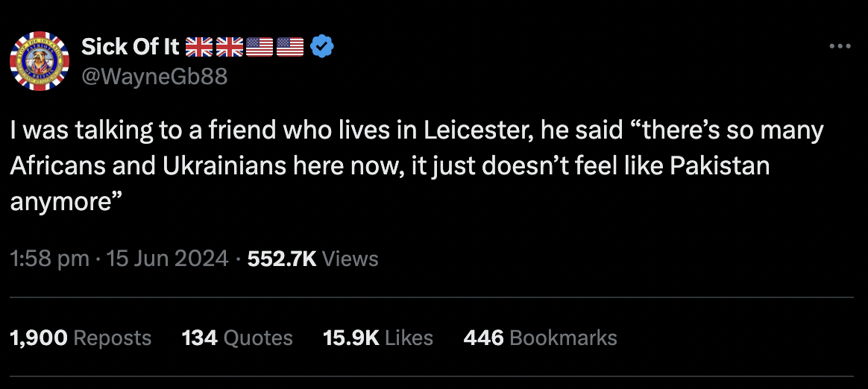This screenshot has height=389, width=868.
Task: Click the last American flag emoji
Action: click(x=290, y=47)
